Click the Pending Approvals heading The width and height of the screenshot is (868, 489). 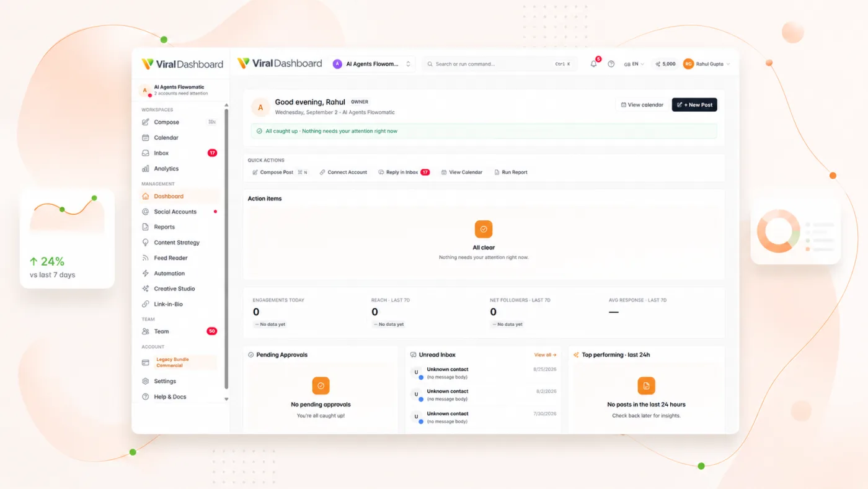coord(282,355)
